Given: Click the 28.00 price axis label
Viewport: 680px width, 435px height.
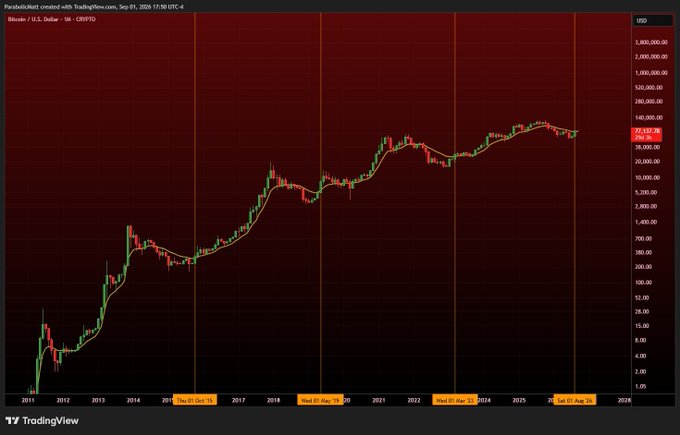Looking at the screenshot, I should (643, 311).
